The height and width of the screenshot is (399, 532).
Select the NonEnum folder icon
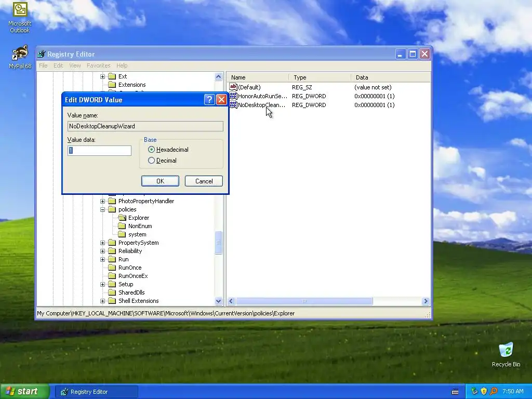(x=122, y=226)
